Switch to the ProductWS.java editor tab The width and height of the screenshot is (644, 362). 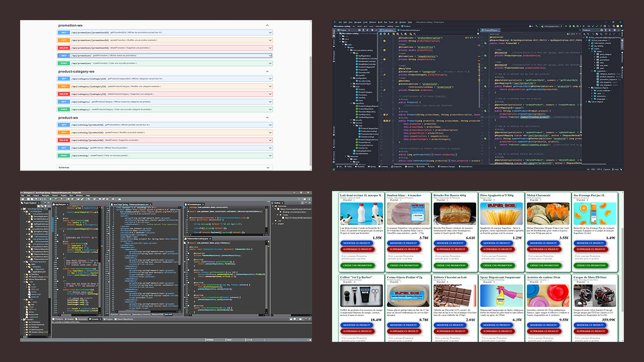pyautogui.click(x=492, y=30)
